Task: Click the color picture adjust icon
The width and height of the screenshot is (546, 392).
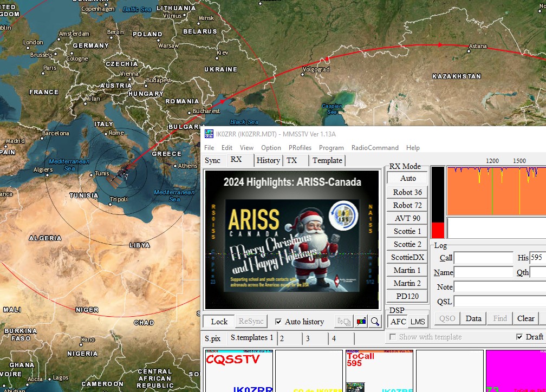Action: (361, 321)
